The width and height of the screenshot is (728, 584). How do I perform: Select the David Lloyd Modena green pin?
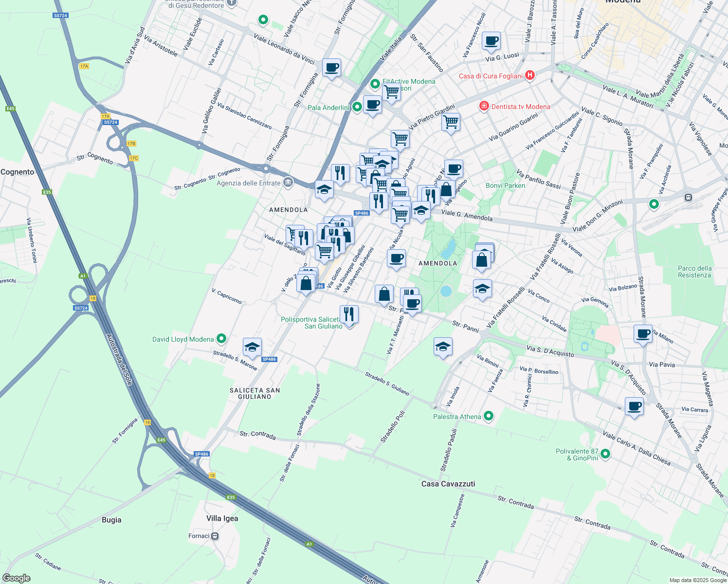[221, 338]
